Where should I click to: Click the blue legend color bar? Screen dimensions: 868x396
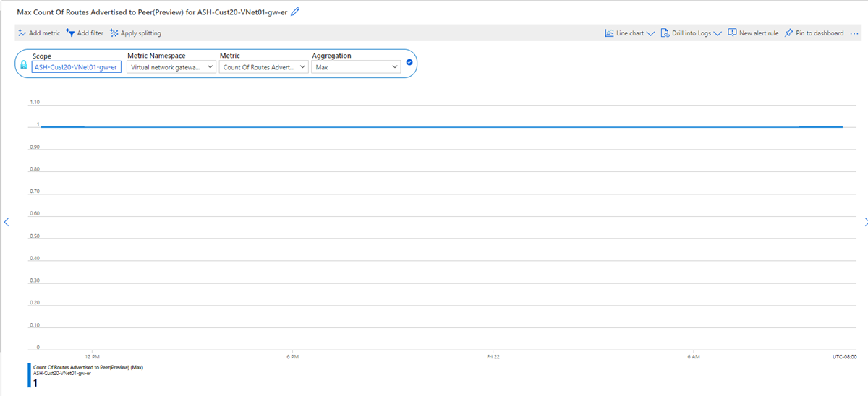click(30, 376)
